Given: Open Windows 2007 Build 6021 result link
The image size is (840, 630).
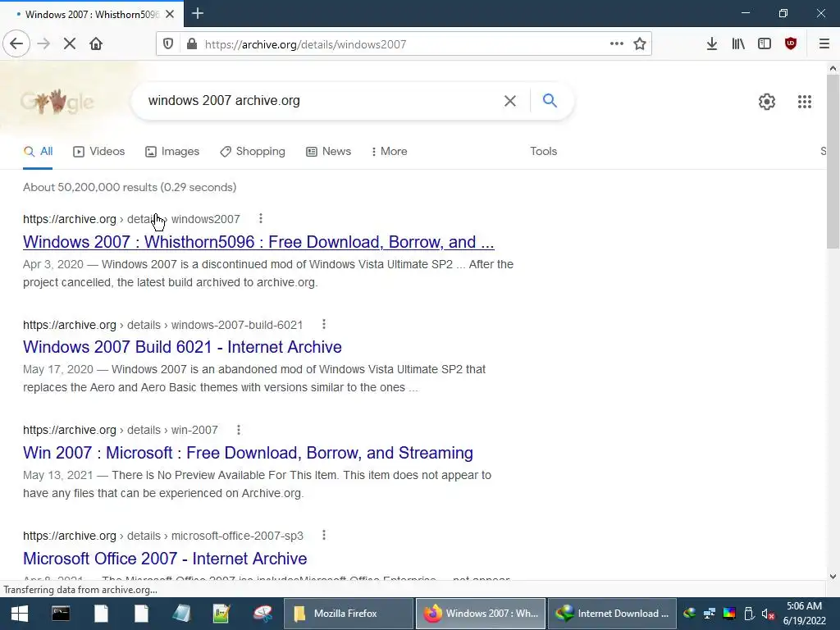Looking at the screenshot, I should [182, 347].
